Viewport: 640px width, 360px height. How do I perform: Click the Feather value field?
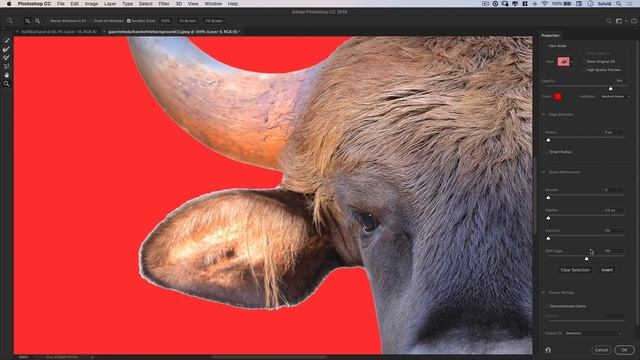[613, 210]
